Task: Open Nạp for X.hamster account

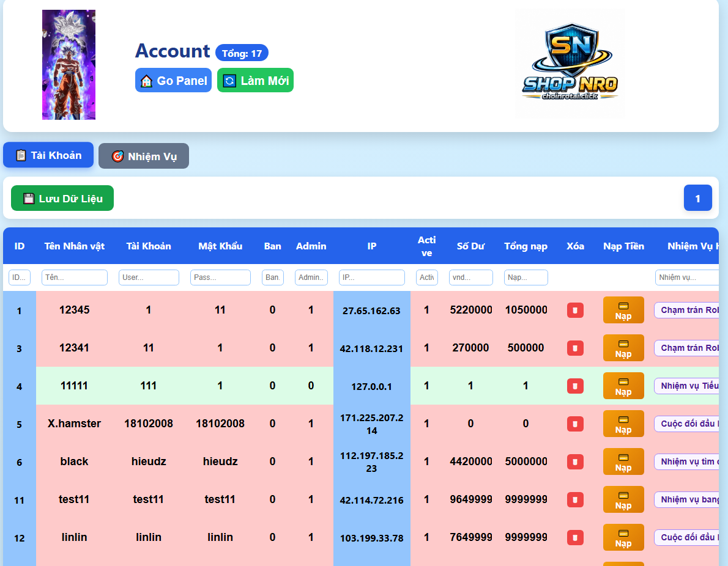Action: coord(623,424)
